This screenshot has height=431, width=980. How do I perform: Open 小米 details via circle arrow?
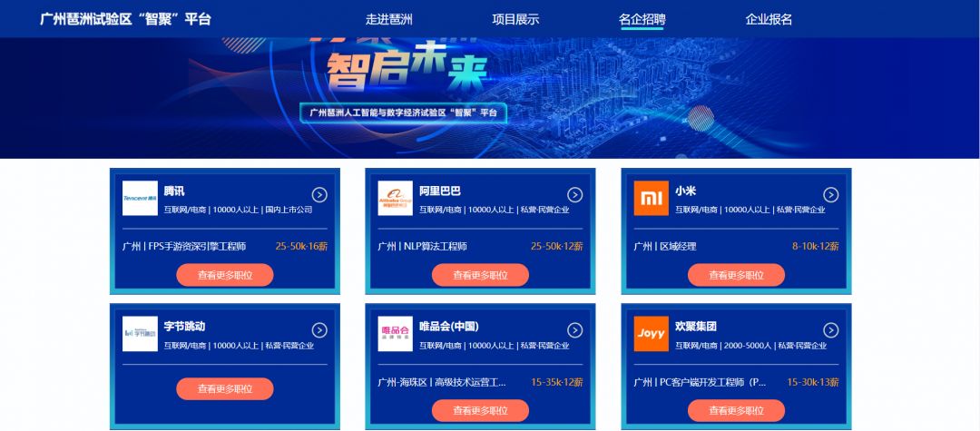[x=830, y=195]
